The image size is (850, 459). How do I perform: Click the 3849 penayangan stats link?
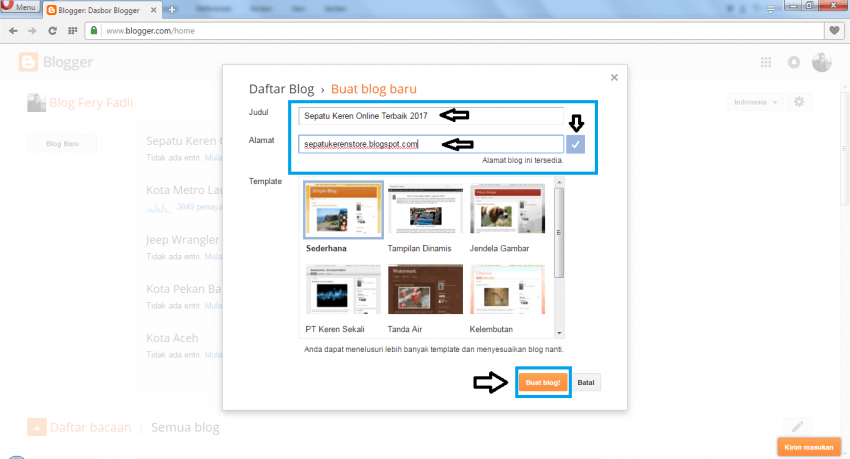199,207
